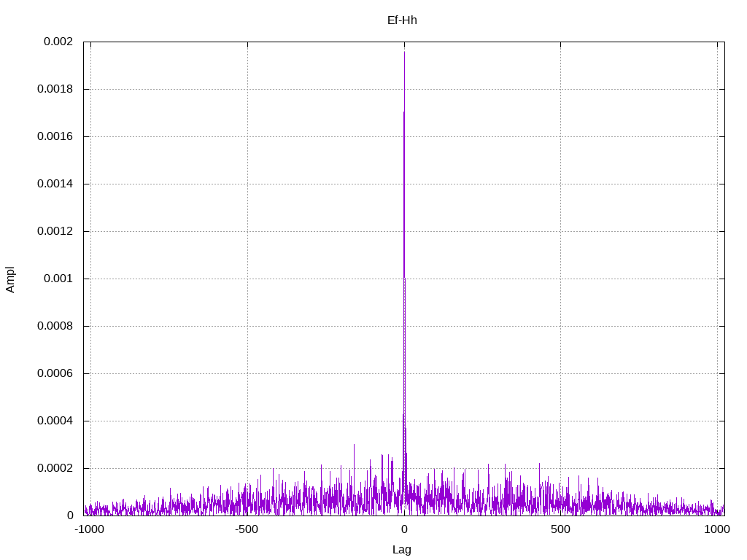Click x-axis tick label 1000

717,529
